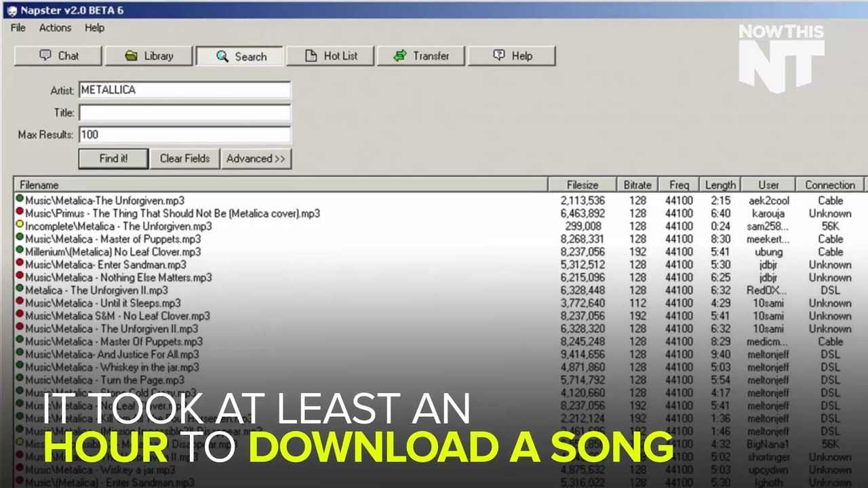The width and height of the screenshot is (868, 488).
Task: Open the Actions menu
Action: [55, 28]
